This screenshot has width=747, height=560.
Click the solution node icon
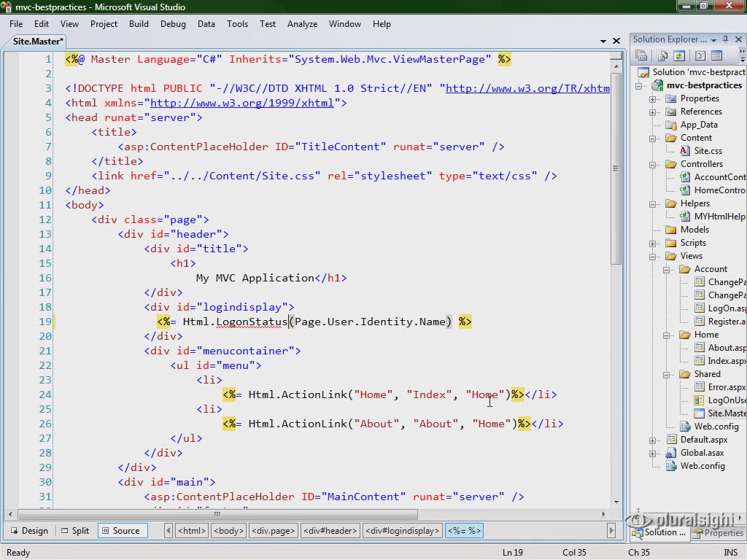click(643, 72)
